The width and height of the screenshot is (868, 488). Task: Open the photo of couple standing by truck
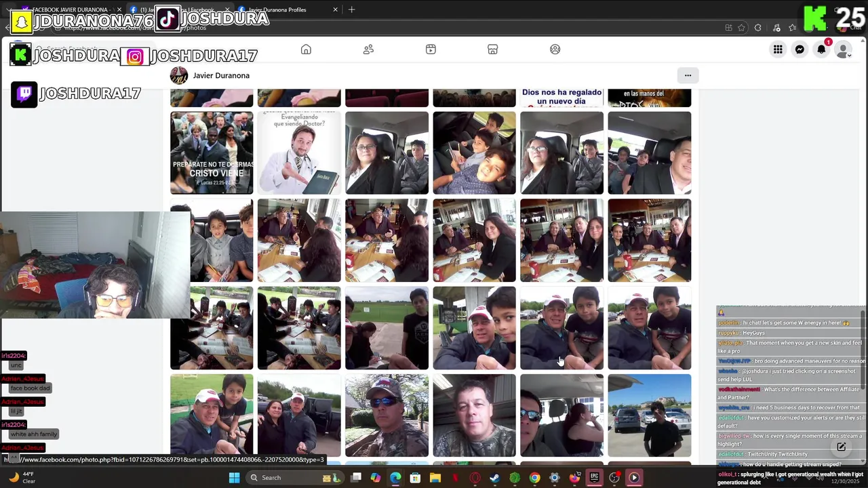pos(299,415)
